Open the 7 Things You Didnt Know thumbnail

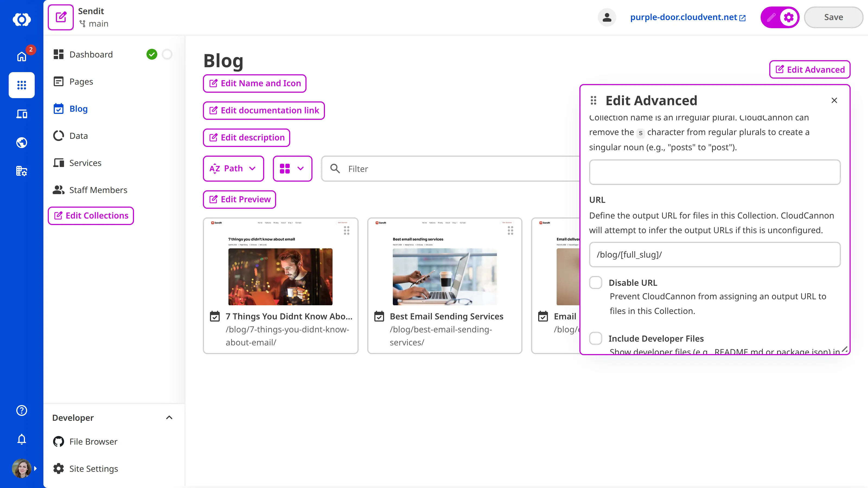tap(280, 277)
